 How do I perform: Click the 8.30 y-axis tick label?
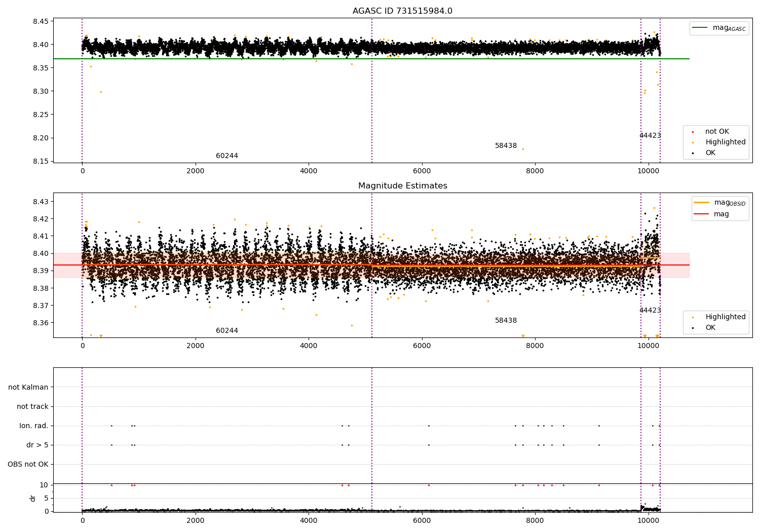click(41, 91)
